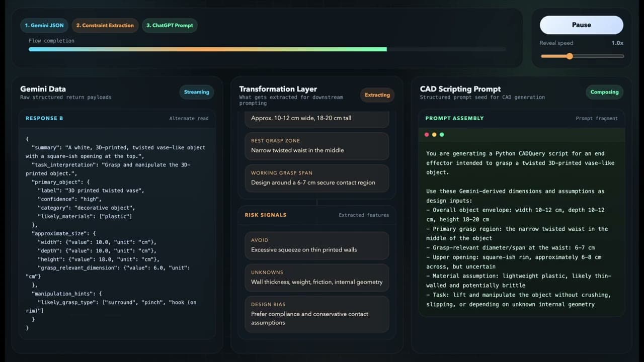Click the 'Gemini Data' panel title
Screen dimensions: 644x362
click(43, 89)
